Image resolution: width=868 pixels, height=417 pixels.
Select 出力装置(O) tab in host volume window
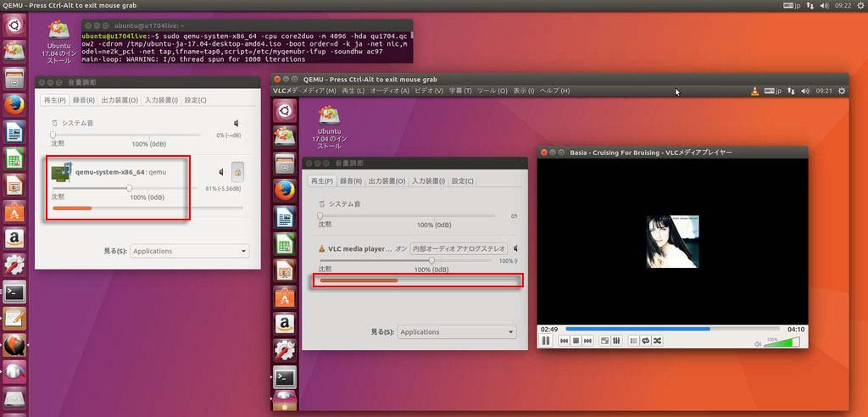point(120,100)
